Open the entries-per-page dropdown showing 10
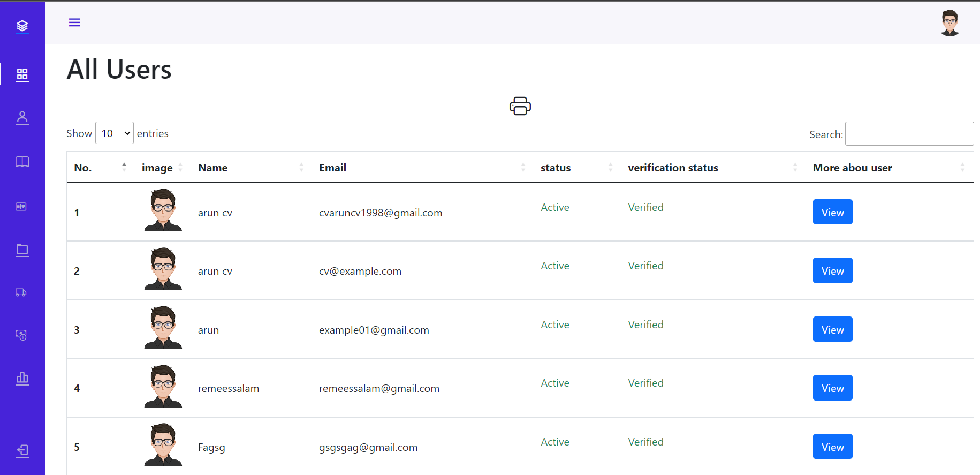Image resolution: width=980 pixels, height=475 pixels. (115, 133)
